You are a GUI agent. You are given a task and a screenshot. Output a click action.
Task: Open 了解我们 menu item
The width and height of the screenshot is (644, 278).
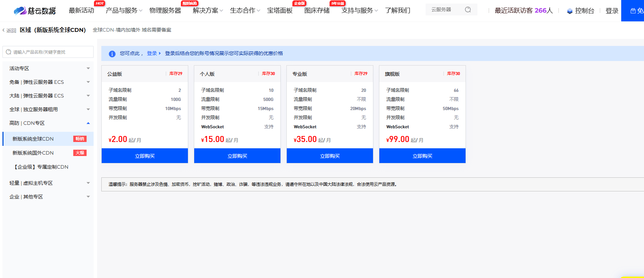398,11
